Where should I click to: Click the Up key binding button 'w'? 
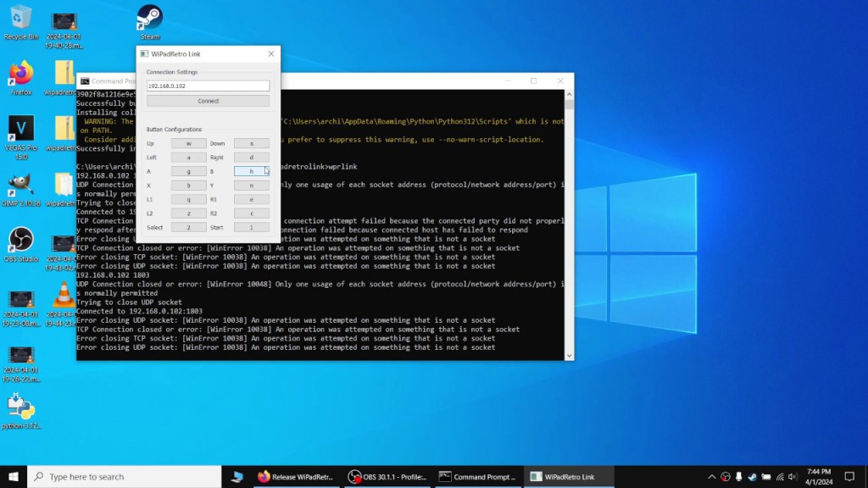point(188,143)
